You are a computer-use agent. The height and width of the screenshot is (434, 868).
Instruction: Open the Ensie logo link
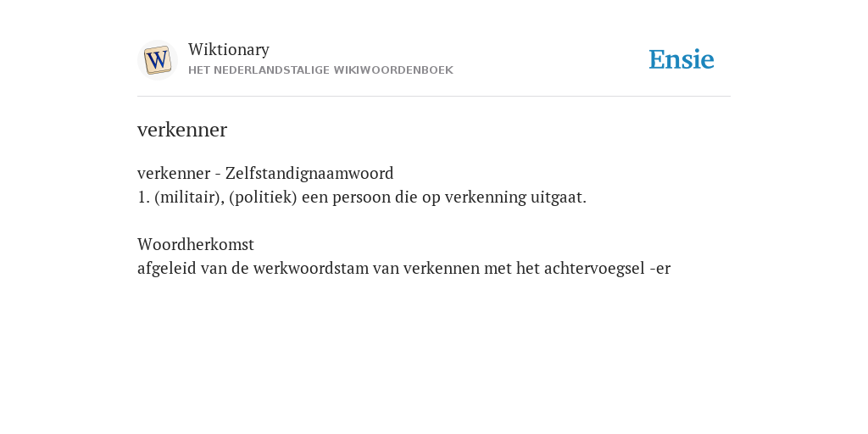coord(682,59)
